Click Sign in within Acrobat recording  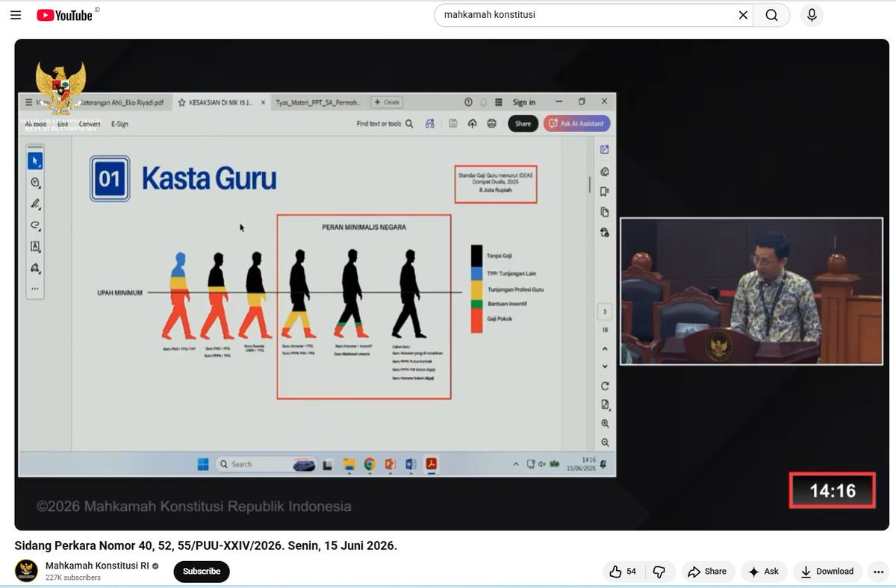(524, 102)
